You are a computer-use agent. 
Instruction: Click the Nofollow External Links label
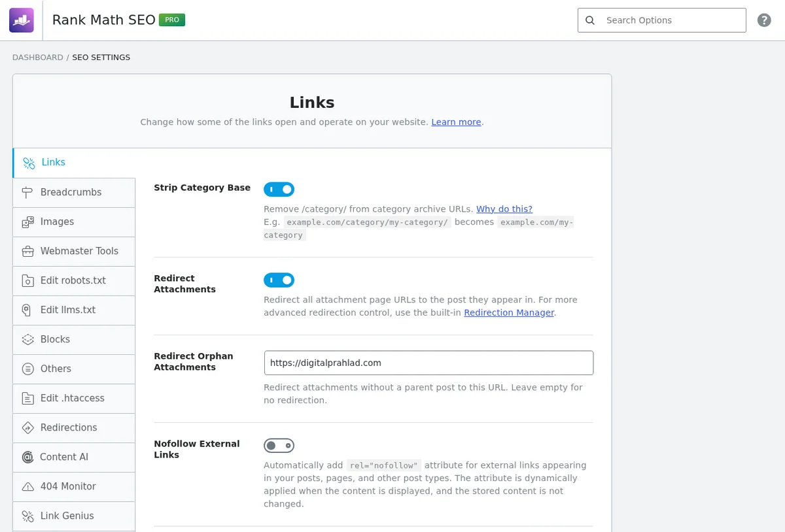[x=197, y=449]
